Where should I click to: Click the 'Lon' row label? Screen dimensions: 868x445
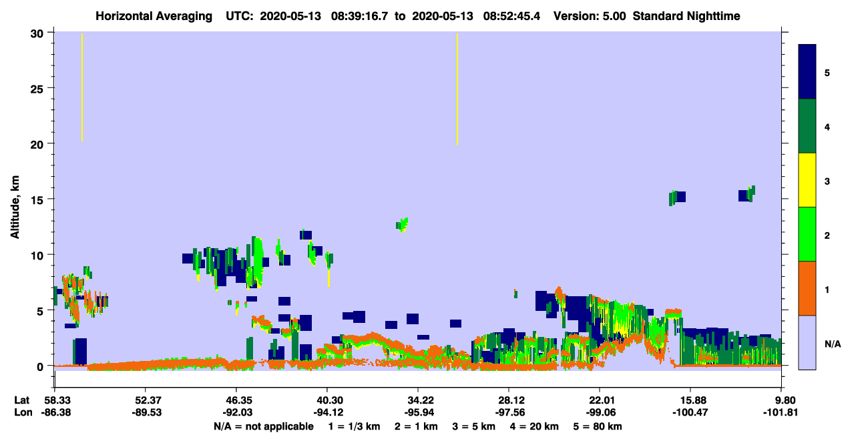point(23,412)
